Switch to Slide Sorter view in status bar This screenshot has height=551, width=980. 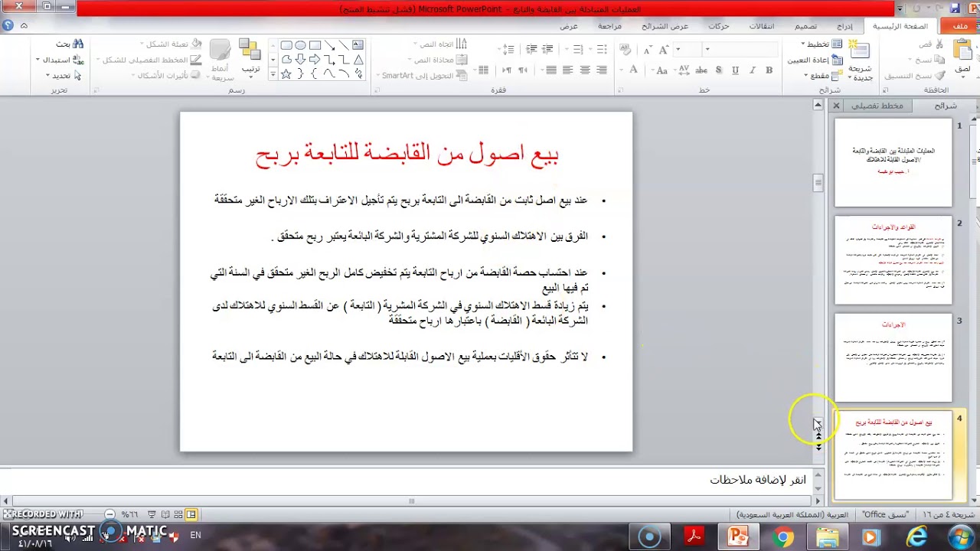coord(178,514)
